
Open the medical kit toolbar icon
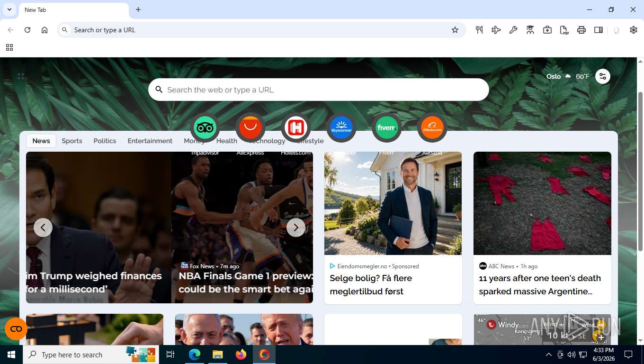click(547, 30)
